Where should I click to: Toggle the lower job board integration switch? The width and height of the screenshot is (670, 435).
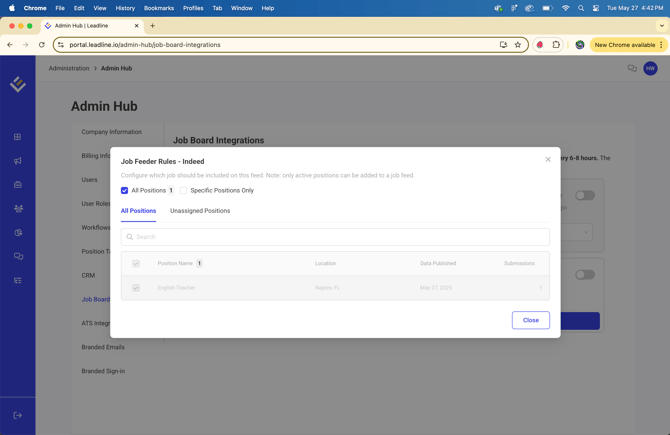[x=585, y=275]
